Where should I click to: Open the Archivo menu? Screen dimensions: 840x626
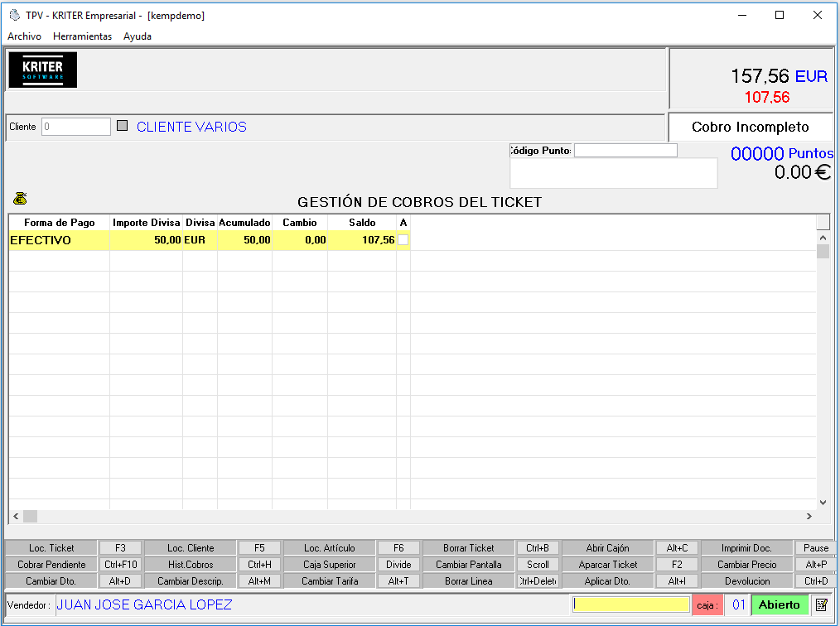tap(24, 36)
